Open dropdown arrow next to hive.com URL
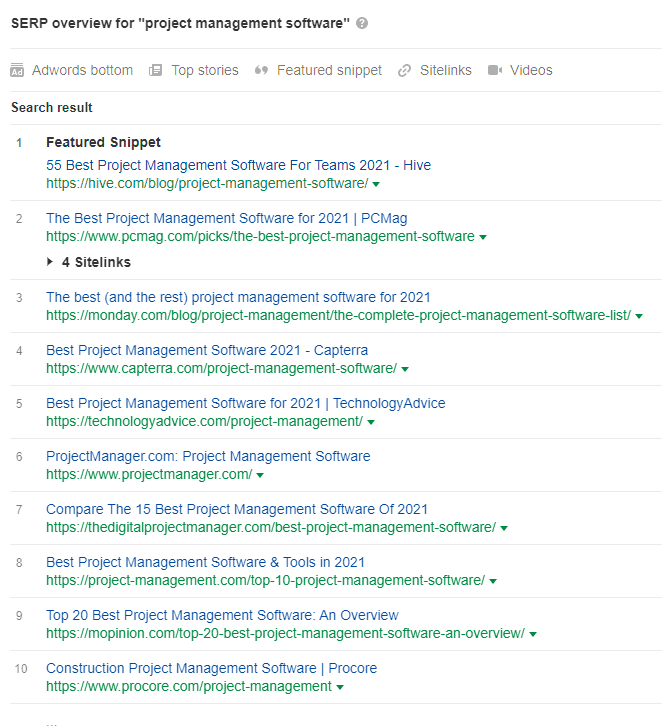Viewport: 662px width, 728px height. pyautogui.click(x=376, y=184)
